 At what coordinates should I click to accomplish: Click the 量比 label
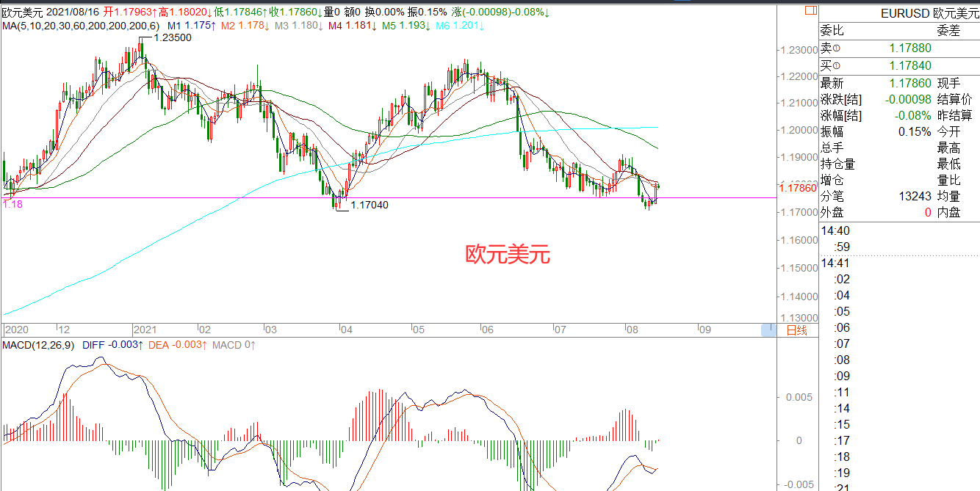948,181
